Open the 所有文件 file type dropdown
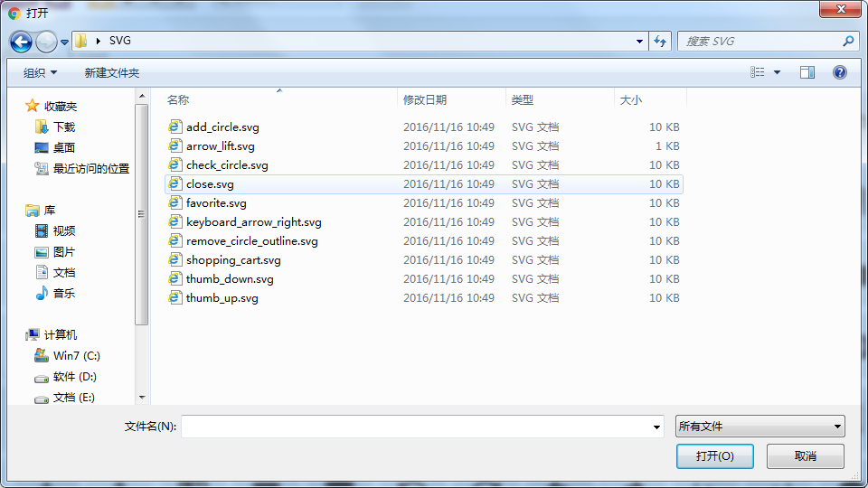 (x=759, y=427)
